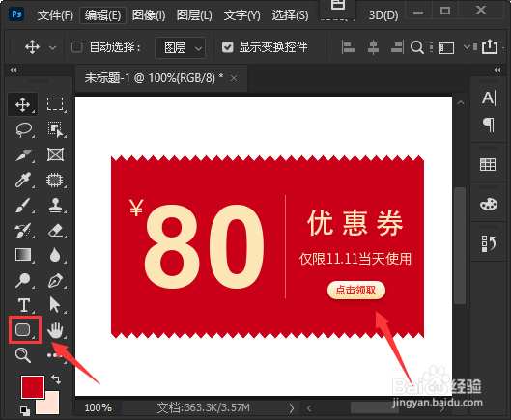Click the 点击领取 button on coupon

click(355, 290)
